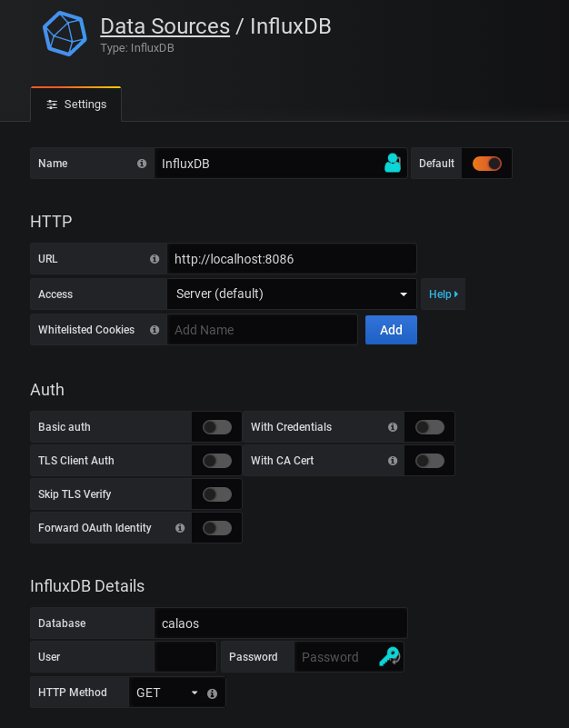This screenshot has height=728, width=569.
Task: Click the 'Auth' section heading
Action: (x=47, y=390)
